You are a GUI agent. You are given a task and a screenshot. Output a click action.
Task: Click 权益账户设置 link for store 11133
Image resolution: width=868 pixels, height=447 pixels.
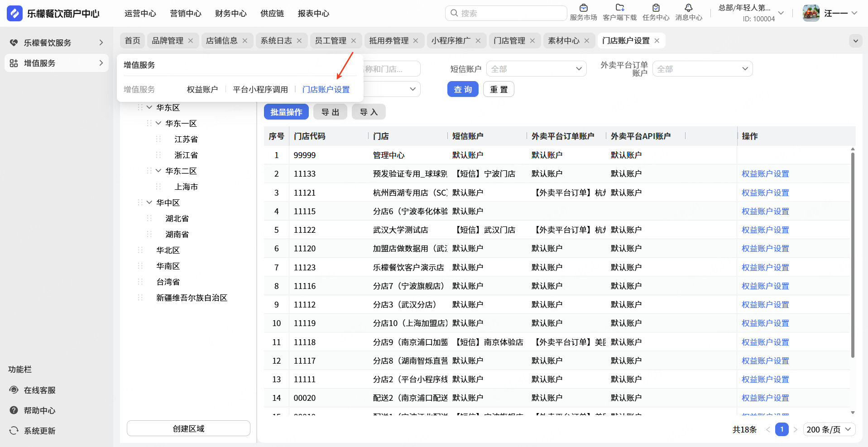coord(765,174)
